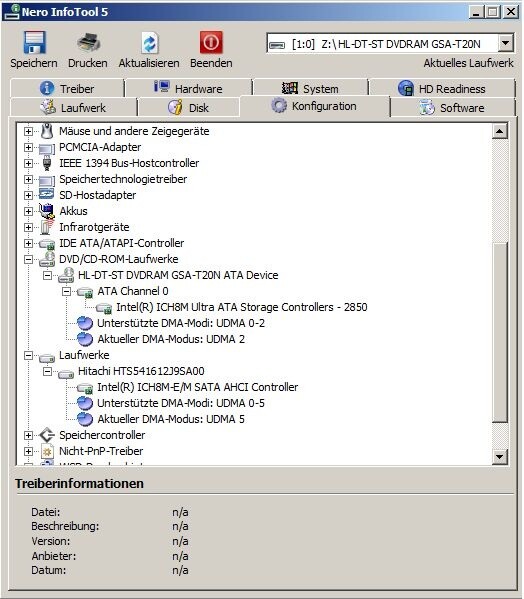The image size is (524, 599).
Task: Open the System tab
Action: click(x=310, y=89)
